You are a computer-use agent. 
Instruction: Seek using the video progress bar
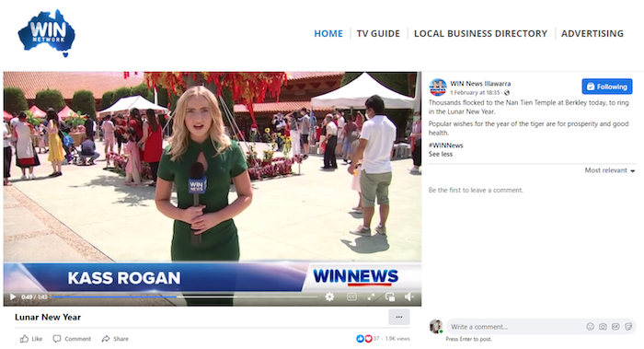click(x=184, y=297)
